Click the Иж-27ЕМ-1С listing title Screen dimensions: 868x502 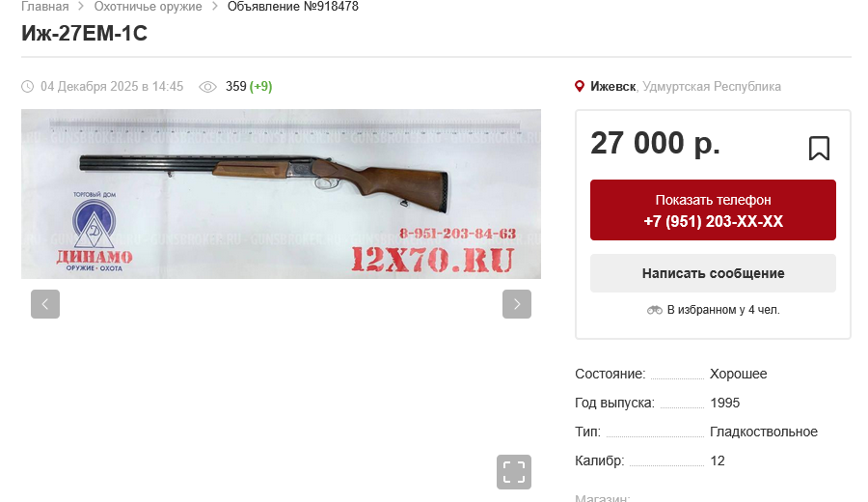(85, 34)
